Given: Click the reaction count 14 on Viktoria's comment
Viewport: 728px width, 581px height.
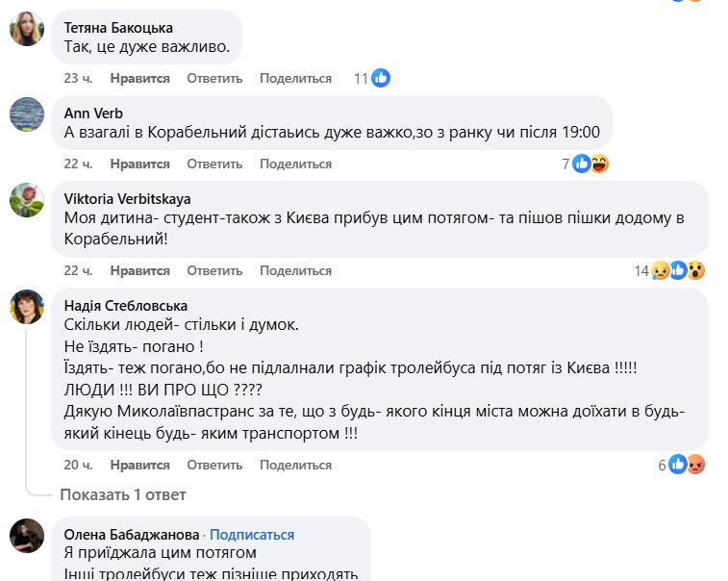Looking at the screenshot, I should click(641, 271).
